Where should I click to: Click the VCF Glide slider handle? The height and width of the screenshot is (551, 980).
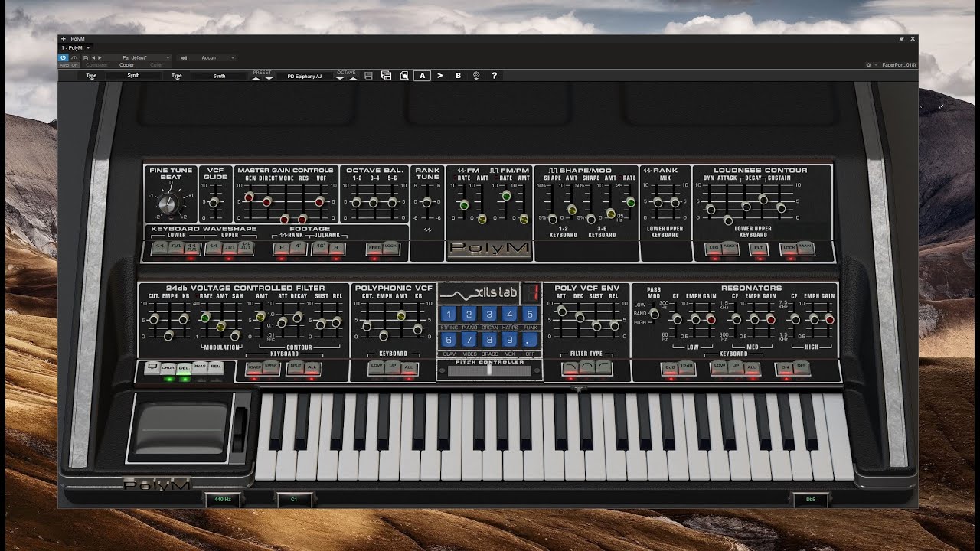click(214, 202)
